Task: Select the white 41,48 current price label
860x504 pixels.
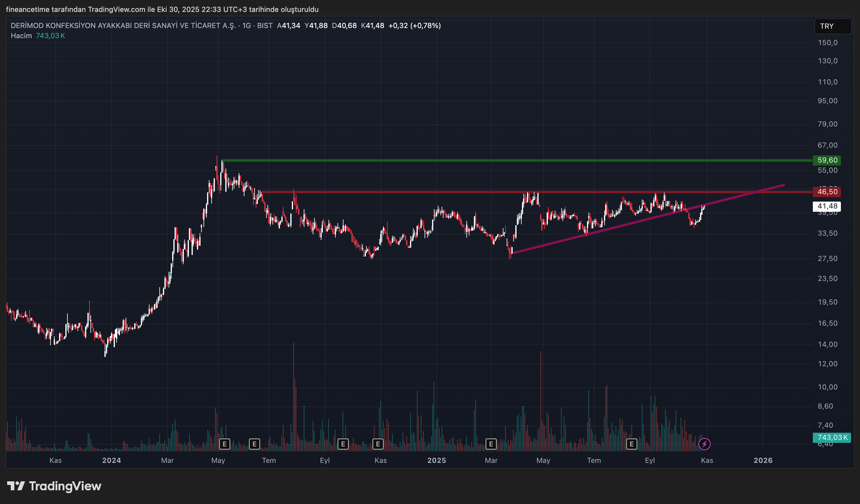Action: tap(827, 206)
